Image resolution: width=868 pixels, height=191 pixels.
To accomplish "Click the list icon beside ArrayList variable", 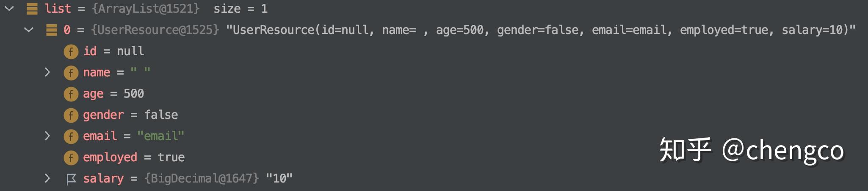I will (x=32, y=9).
